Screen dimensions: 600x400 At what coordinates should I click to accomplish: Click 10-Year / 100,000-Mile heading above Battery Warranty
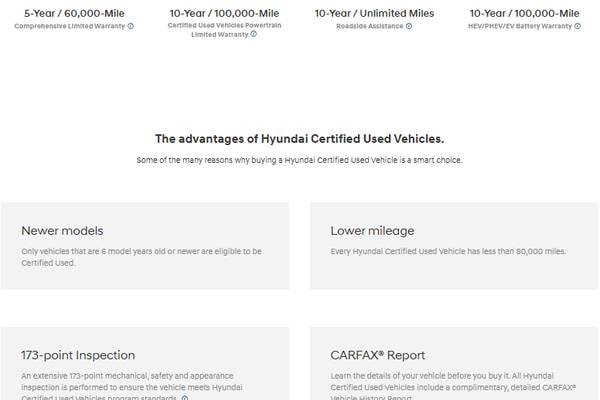click(525, 13)
